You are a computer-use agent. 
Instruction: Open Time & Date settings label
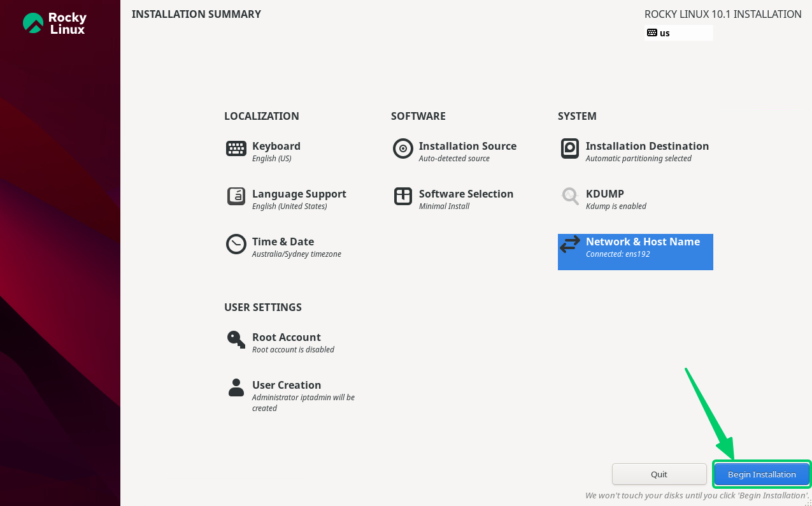point(283,242)
